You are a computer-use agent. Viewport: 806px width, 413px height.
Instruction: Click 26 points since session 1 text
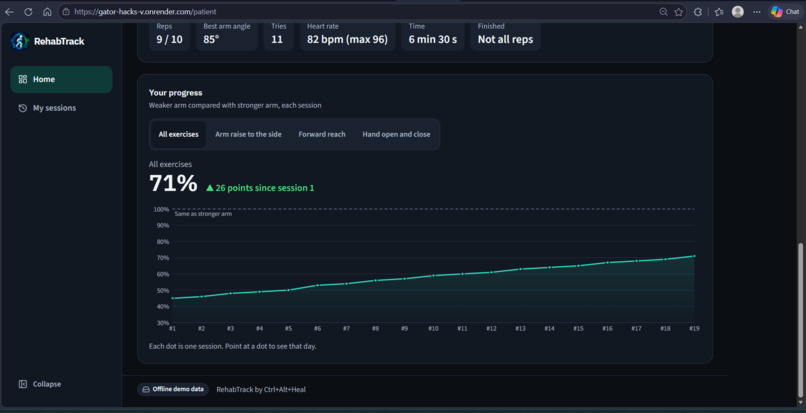tap(260, 188)
